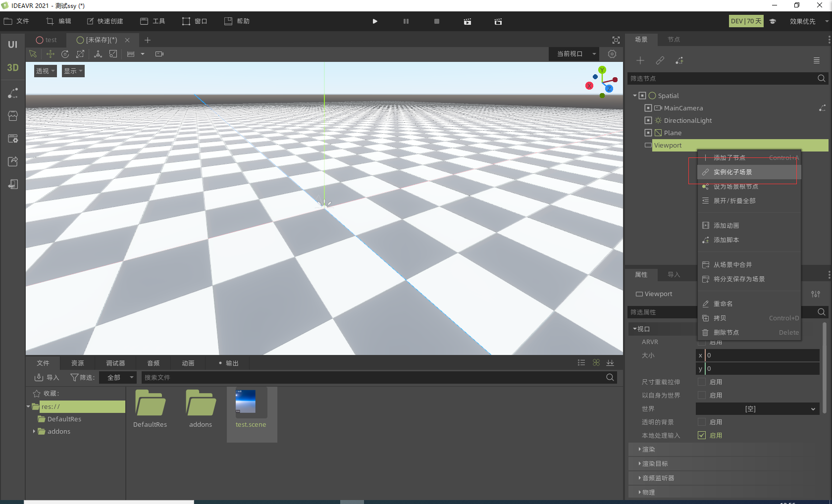This screenshot has height=504, width=832.
Task: Open the asset store sidebar icon
Action: (13, 116)
